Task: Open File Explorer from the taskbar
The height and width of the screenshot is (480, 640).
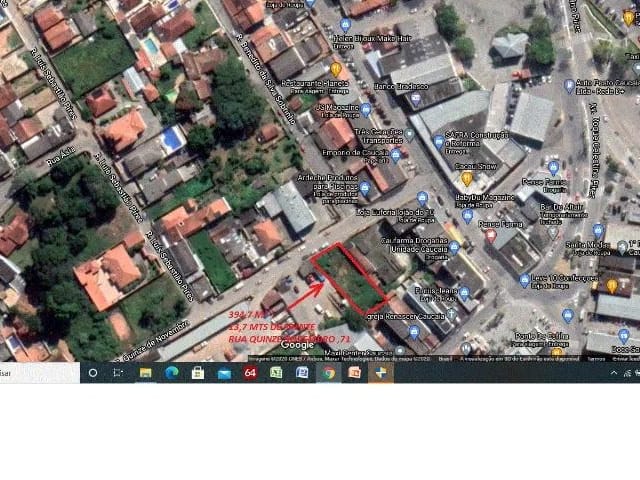Action: [x=146, y=373]
